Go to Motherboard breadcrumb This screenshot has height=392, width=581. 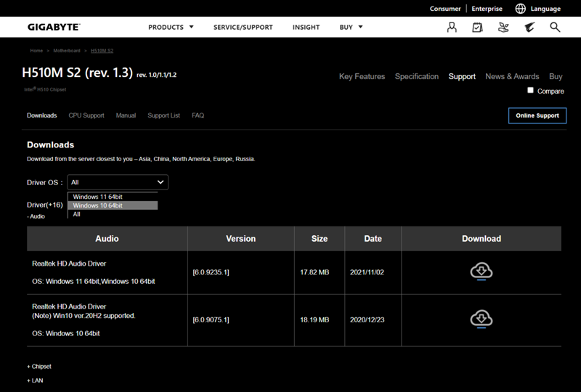click(x=67, y=51)
